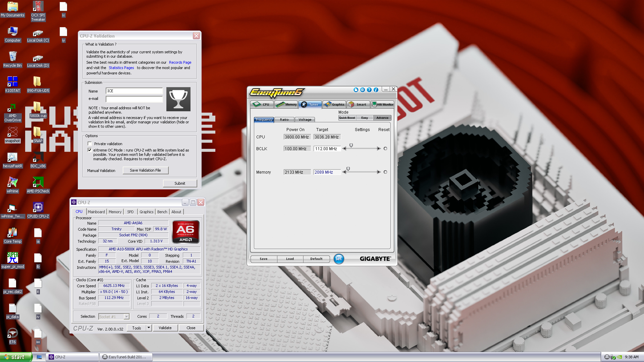The height and width of the screenshot is (362, 644).
Task: Select the CPUID CPU-Z desktop shortcut
Action: (x=38, y=210)
